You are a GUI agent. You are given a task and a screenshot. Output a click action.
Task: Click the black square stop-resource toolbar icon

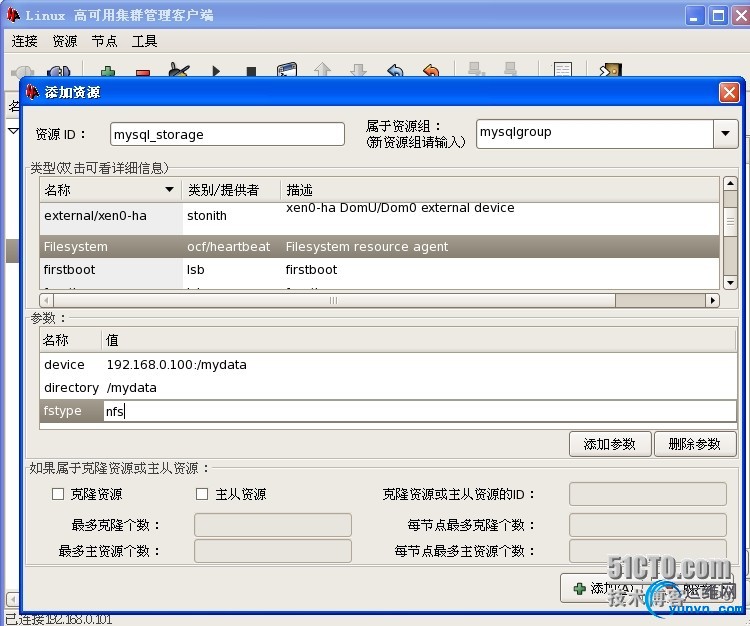251,72
